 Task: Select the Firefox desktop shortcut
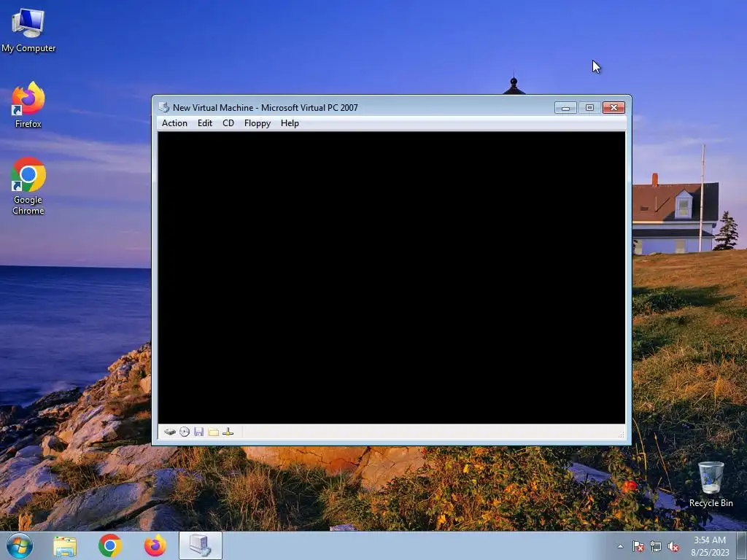(x=28, y=105)
